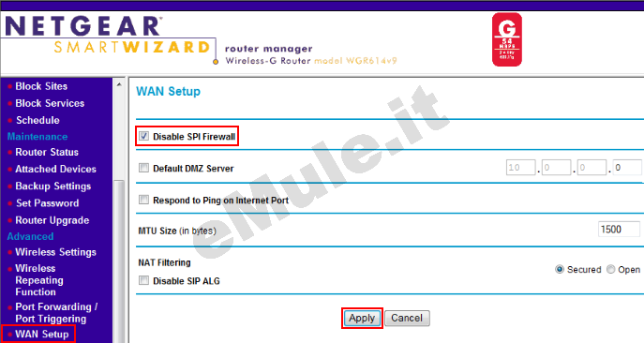Click the MTU Size label

tap(177, 231)
